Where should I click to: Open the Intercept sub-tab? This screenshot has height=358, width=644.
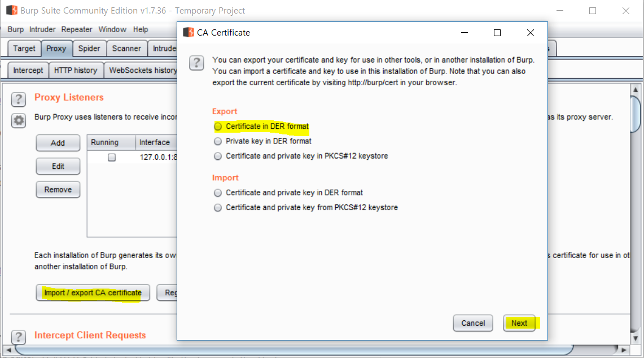(x=28, y=70)
